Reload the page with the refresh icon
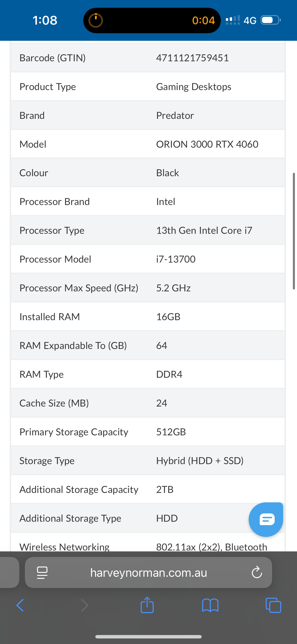The image size is (297, 644). tap(257, 572)
